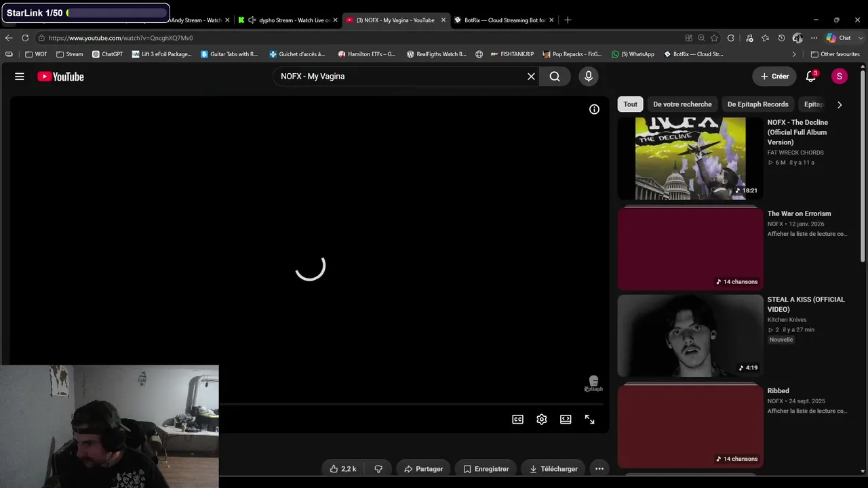The height and width of the screenshot is (488, 868).
Task: Click the Enregistrer save button
Action: [x=486, y=468]
